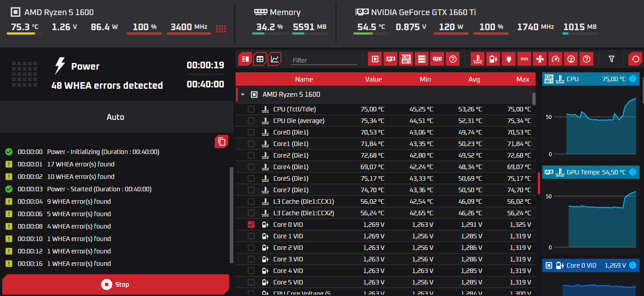
Task: Sort table by Name column header
Action: pos(304,79)
